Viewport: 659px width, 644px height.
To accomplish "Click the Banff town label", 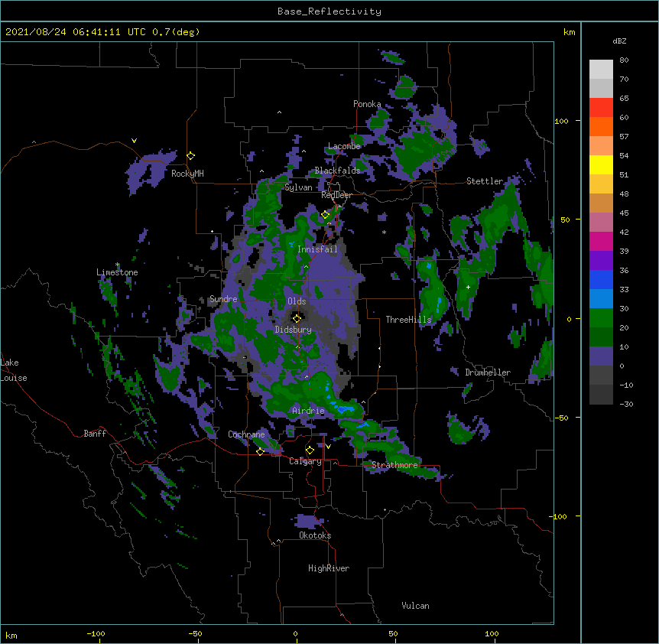I will (x=95, y=434).
